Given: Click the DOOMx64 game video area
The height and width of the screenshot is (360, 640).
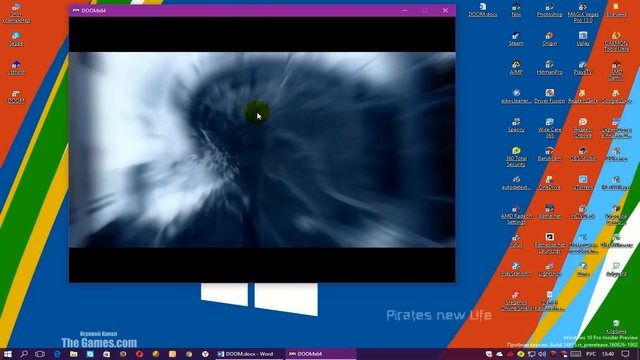Looking at the screenshot, I should (262, 149).
